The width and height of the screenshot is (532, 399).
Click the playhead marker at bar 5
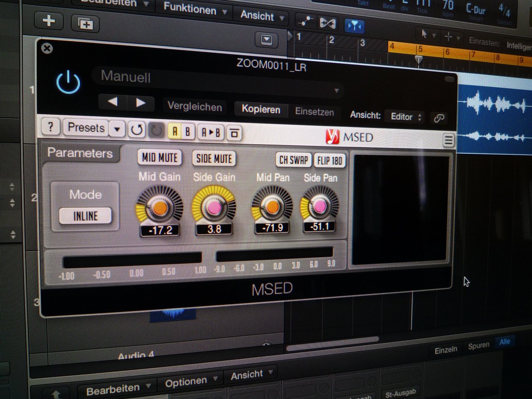[x=419, y=60]
